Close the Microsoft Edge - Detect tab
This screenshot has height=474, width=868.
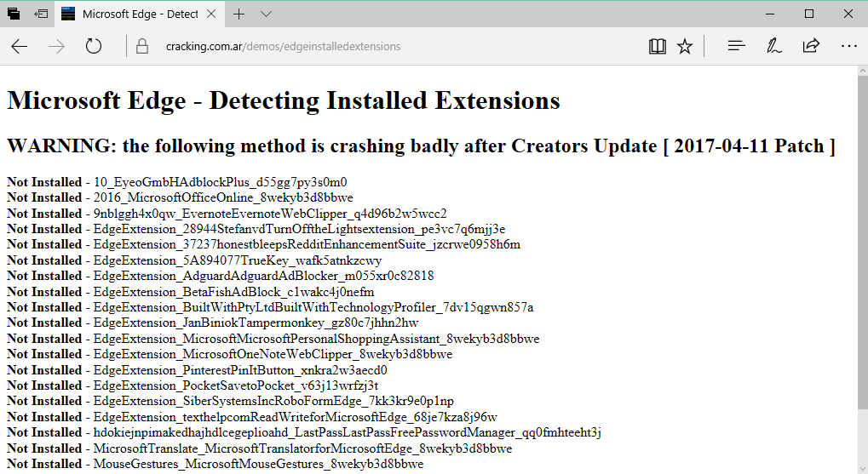pyautogui.click(x=211, y=14)
